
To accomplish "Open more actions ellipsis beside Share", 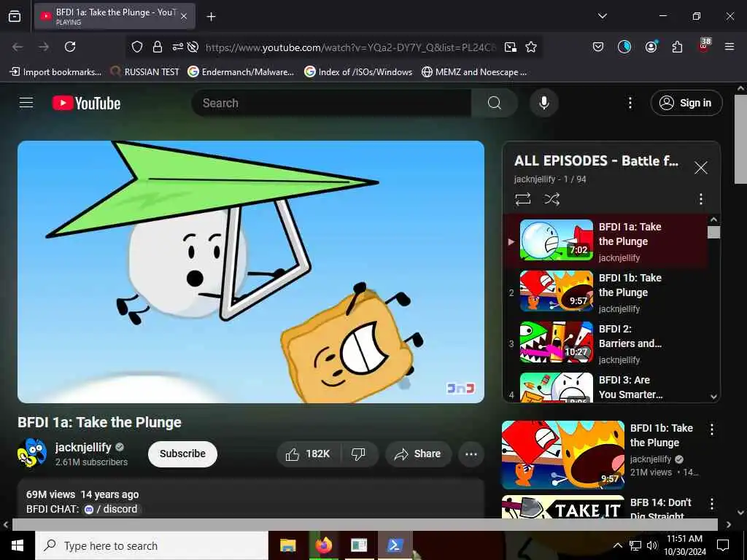I will 471,454.
